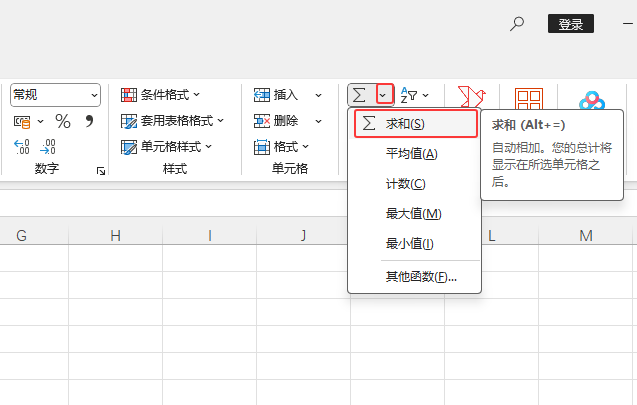The image size is (637, 405).
Task: Select column H header
Action: pyautogui.click(x=115, y=236)
